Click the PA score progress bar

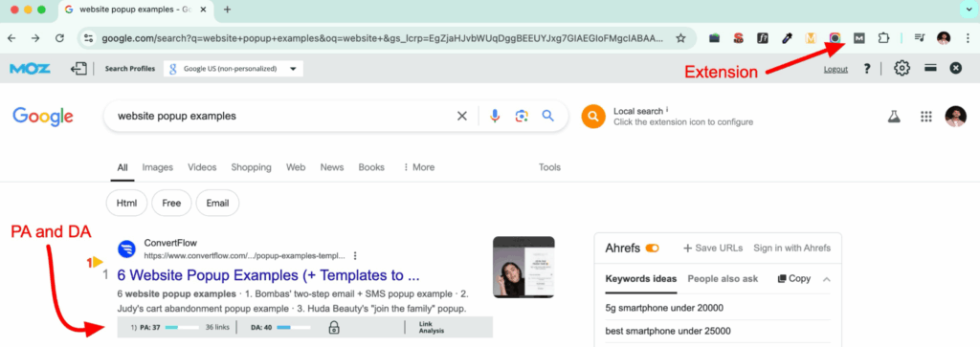(x=182, y=327)
